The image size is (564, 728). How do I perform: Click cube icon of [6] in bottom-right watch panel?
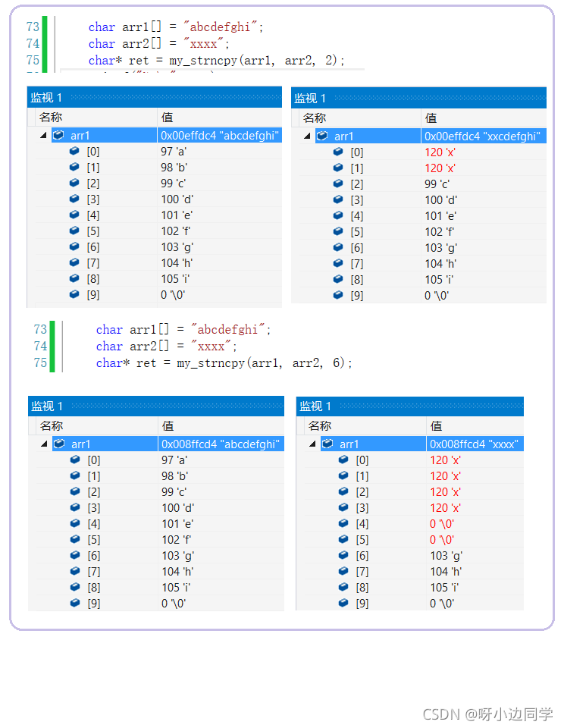pyautogui.click(x=343, y=556)
